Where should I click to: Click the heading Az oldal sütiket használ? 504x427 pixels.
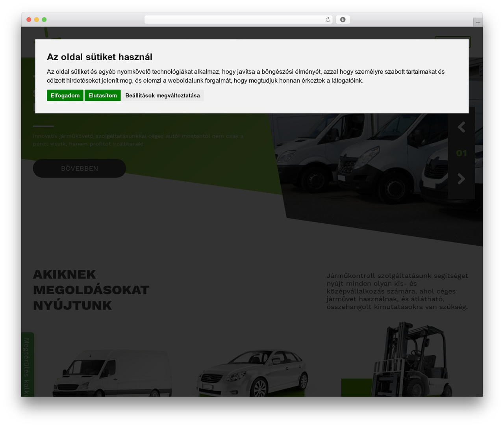pos(100,57)
